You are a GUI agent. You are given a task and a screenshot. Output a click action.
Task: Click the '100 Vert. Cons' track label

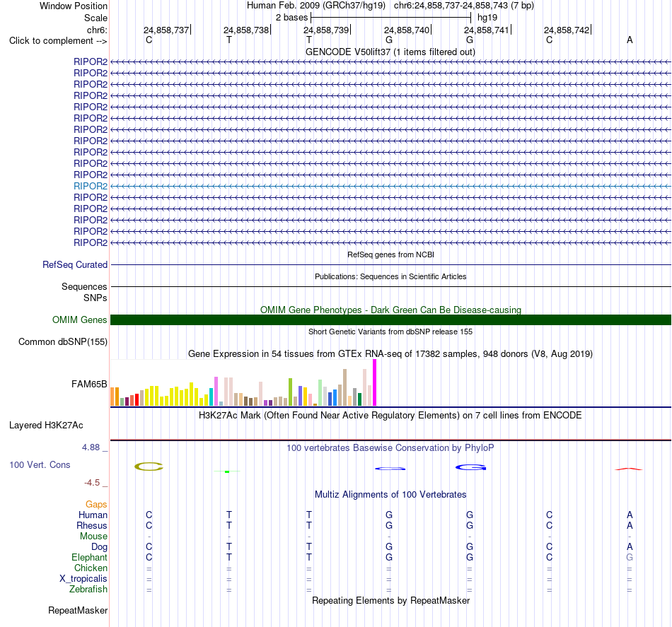[x=40, y=464]
